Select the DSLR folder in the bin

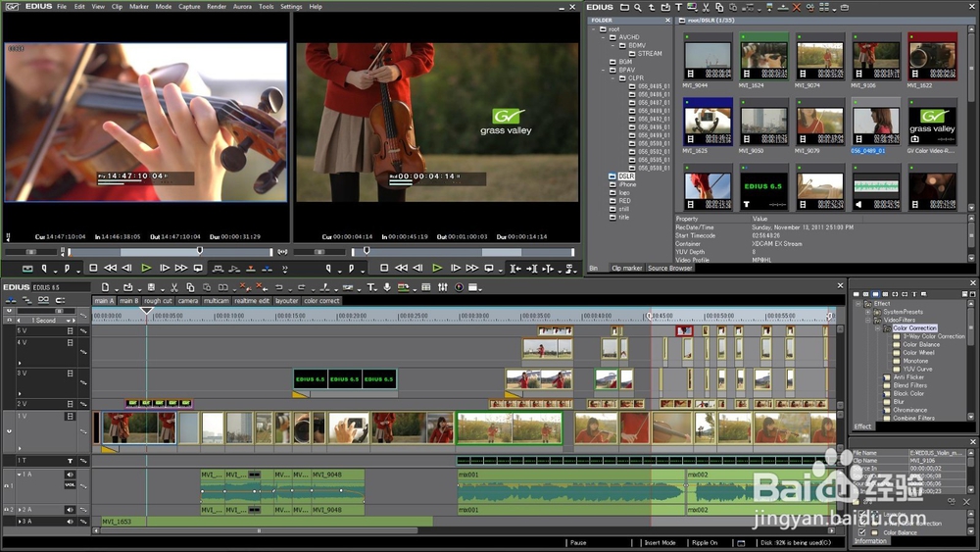coord(626,176)
